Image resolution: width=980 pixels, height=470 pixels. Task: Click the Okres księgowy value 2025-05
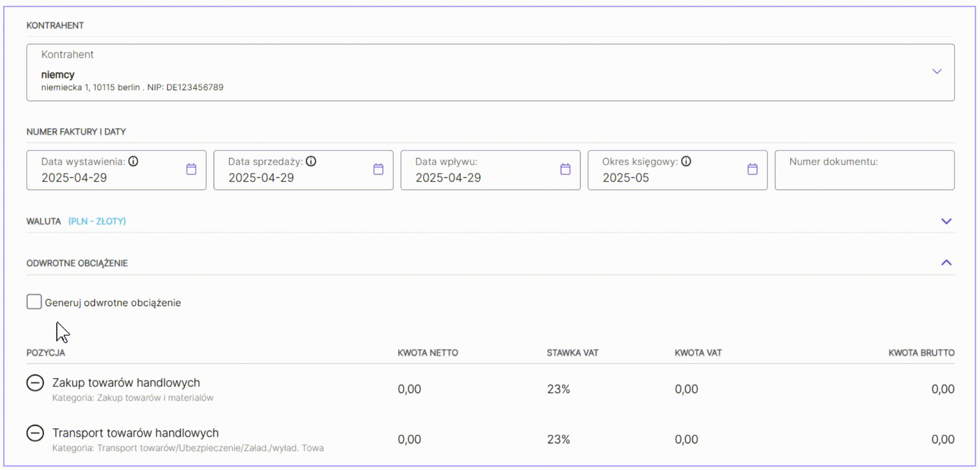coord(626,178)
